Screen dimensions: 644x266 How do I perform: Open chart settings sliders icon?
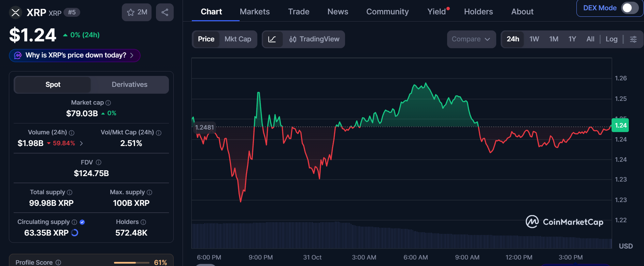633,39
